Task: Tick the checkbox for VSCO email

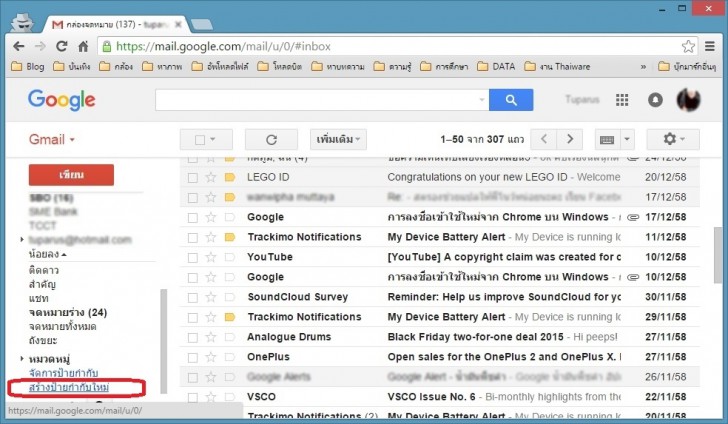Action: click(x=193, y=398)
